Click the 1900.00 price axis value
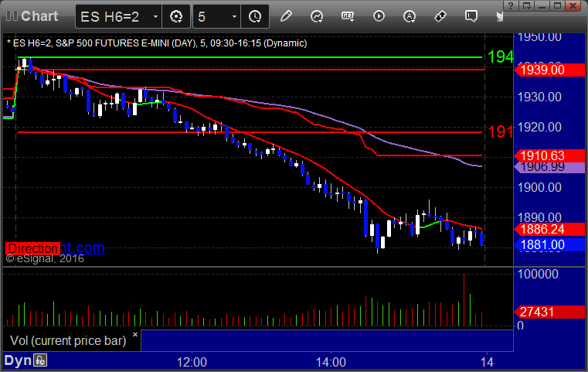 539,187
